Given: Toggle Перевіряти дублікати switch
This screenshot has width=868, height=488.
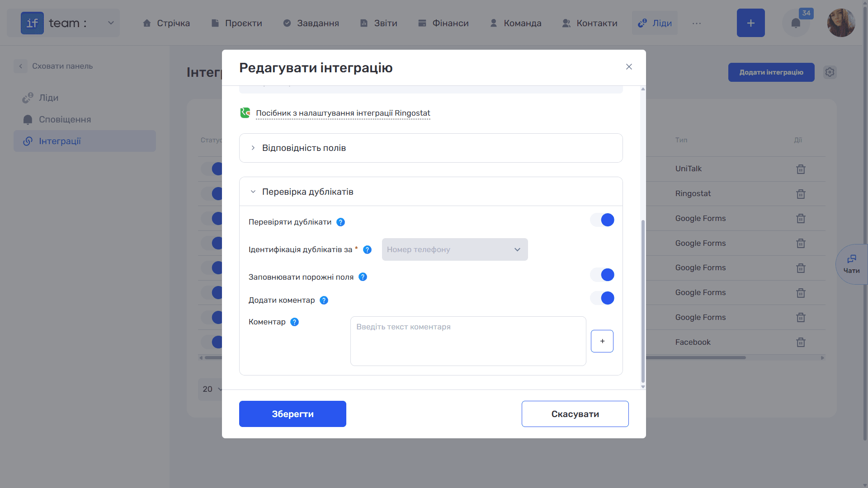Looking at the screenshot, I should [602, 220].
